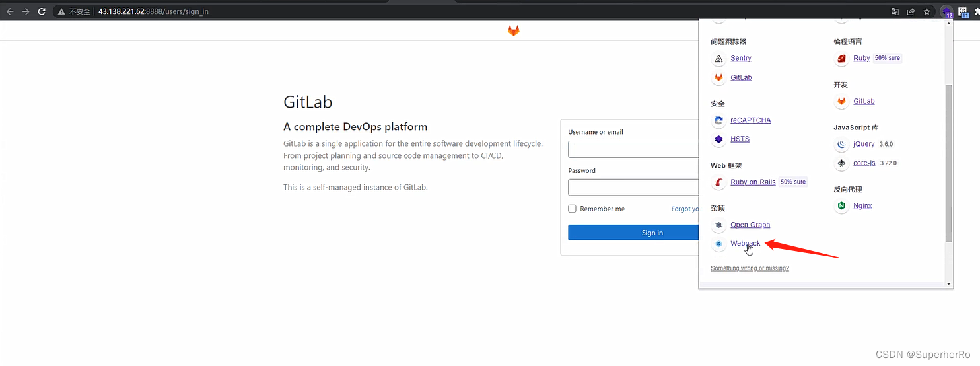
Task: Click the Sentry icon
Action: point(718,59)
